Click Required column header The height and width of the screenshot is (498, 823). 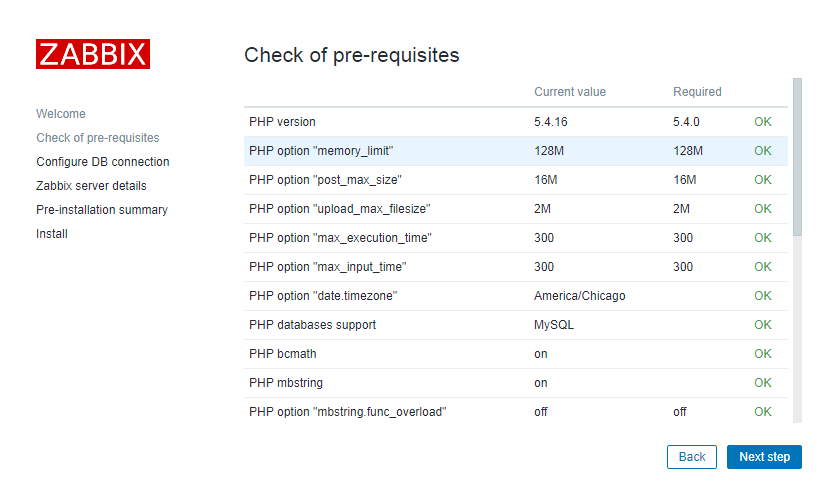coord(697,92)
